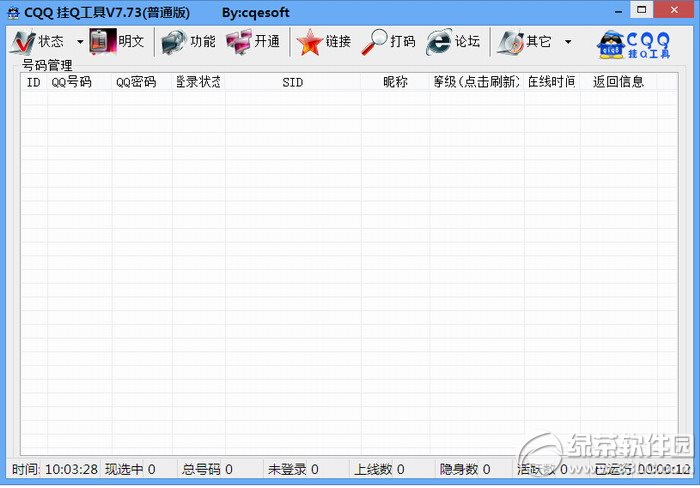
Task: Click the 登录状态 column header
Action: click(x=199, y=82)
